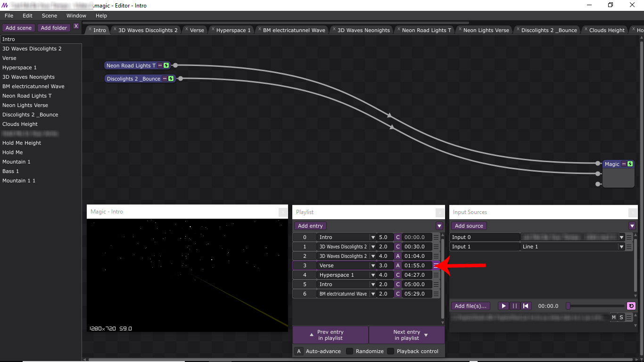
Task: Click the Add file(s)... button
Action: click(x=471, y=306)
